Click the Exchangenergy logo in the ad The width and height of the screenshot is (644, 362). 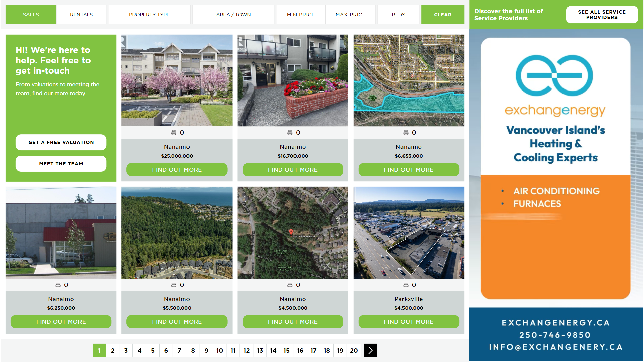pos(555,75)
